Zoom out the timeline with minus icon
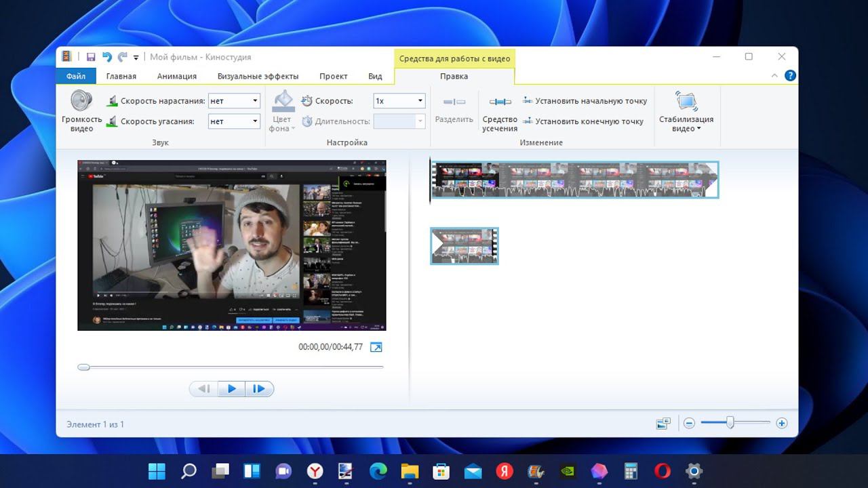 click(689, 424)
